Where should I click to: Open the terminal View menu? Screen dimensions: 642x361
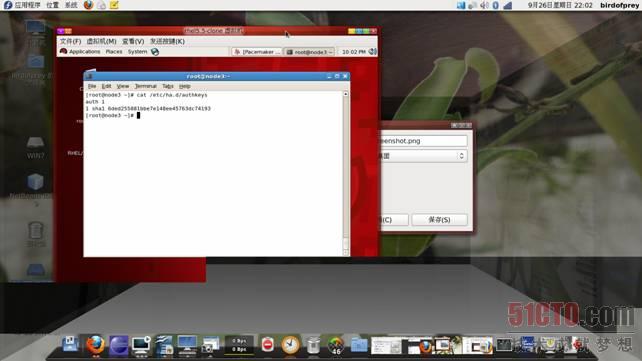[x=122, y=86]
